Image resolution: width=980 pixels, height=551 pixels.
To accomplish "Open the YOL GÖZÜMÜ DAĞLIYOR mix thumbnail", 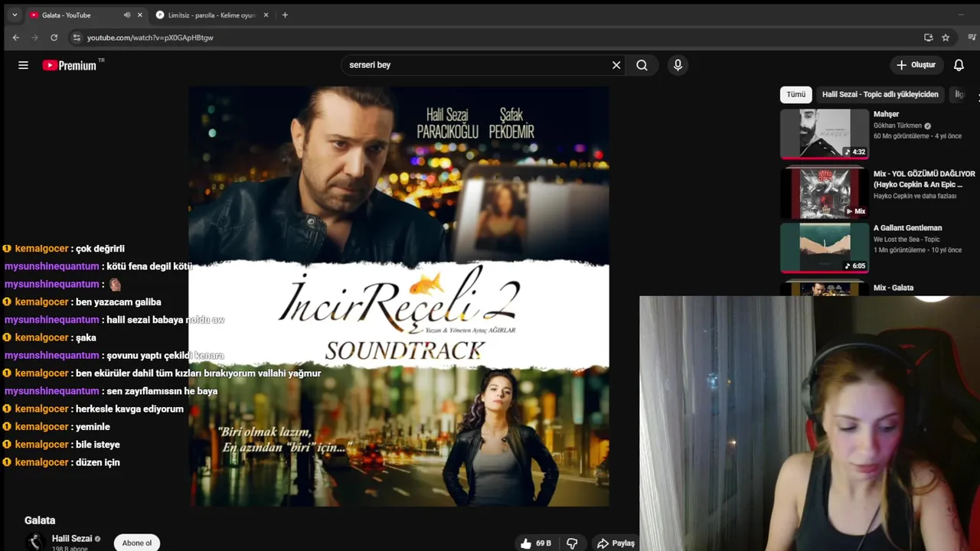I will (x=825, y=193).
